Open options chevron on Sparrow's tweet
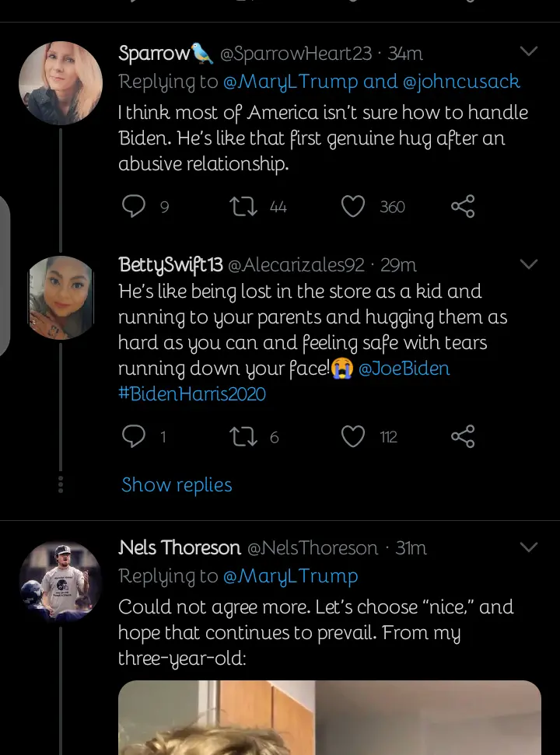Screen dimensions: 560x755 (528, 52)
